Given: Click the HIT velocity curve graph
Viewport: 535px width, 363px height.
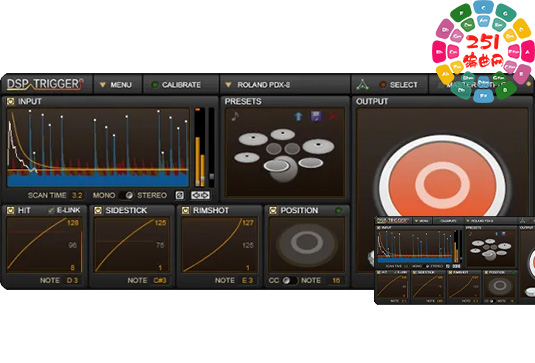Looking at the screenshot, I should click(45, 245).
